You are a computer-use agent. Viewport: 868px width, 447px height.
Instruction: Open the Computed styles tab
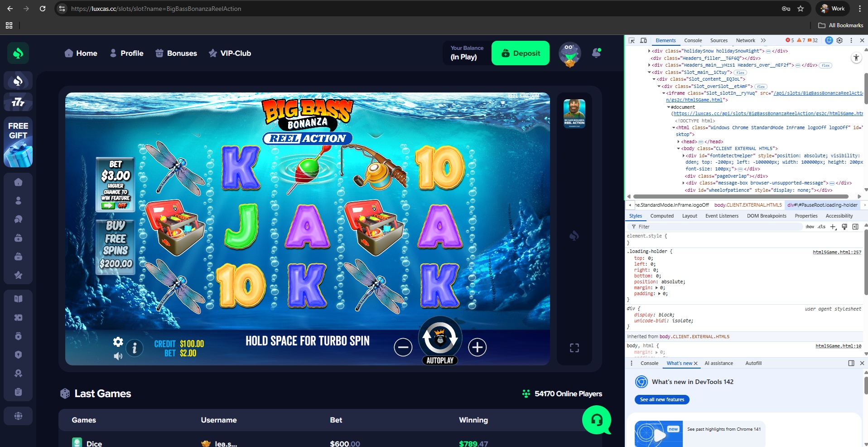point(661,216)
